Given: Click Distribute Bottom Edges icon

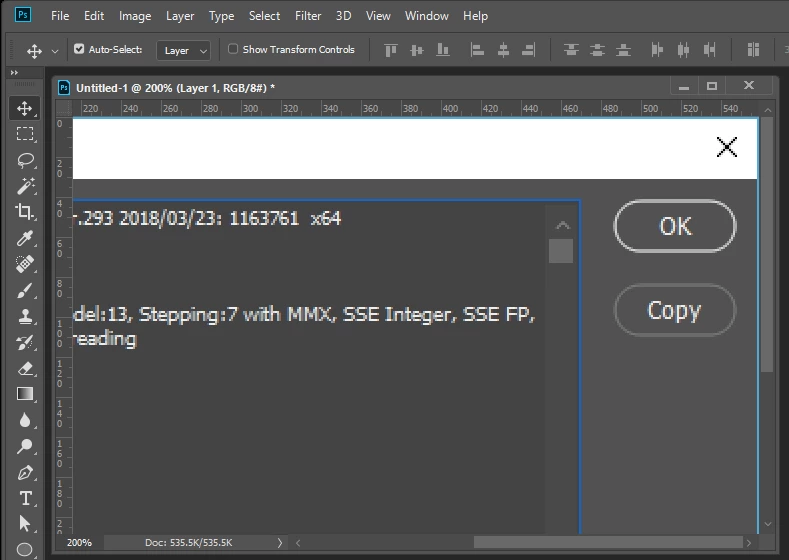Looking at the screenshot, I should [x=623, y=50].
